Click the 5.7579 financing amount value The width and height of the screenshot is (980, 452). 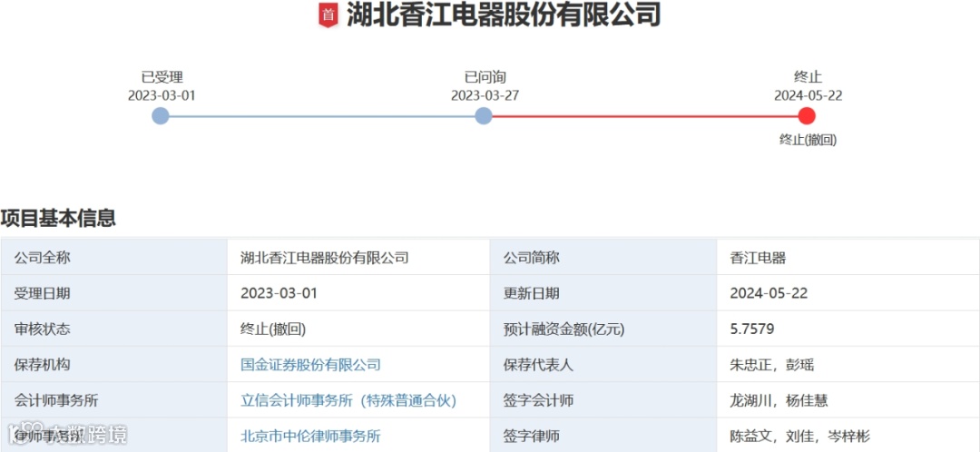pyautogui.click(x=752, y=329)
